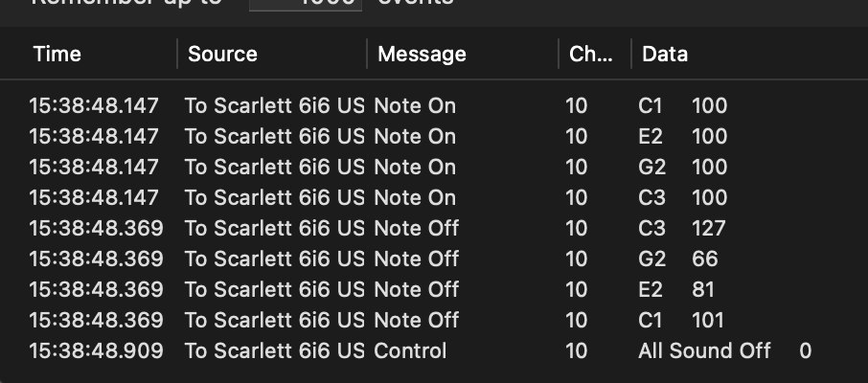The width and height of the screenshot is (868, 383).
Task: Click the Source column header
Action: pyautogui.click(x=222, y=54)
